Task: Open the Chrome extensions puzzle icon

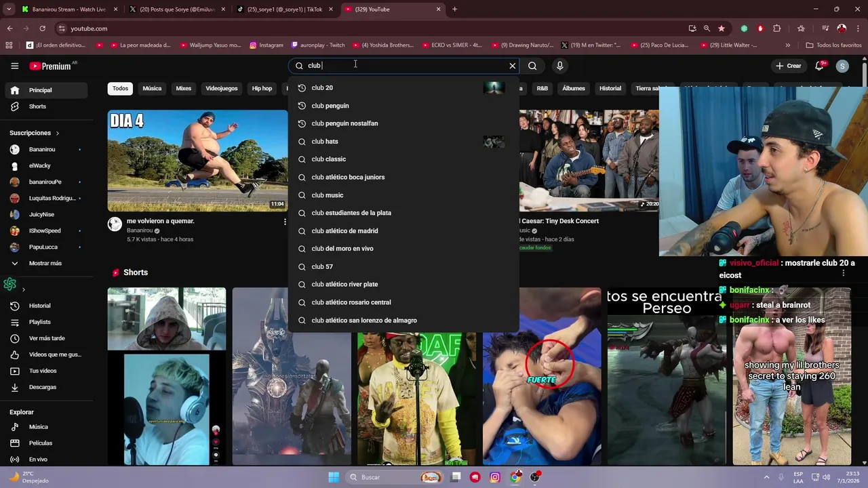Action: coord(777,28)
